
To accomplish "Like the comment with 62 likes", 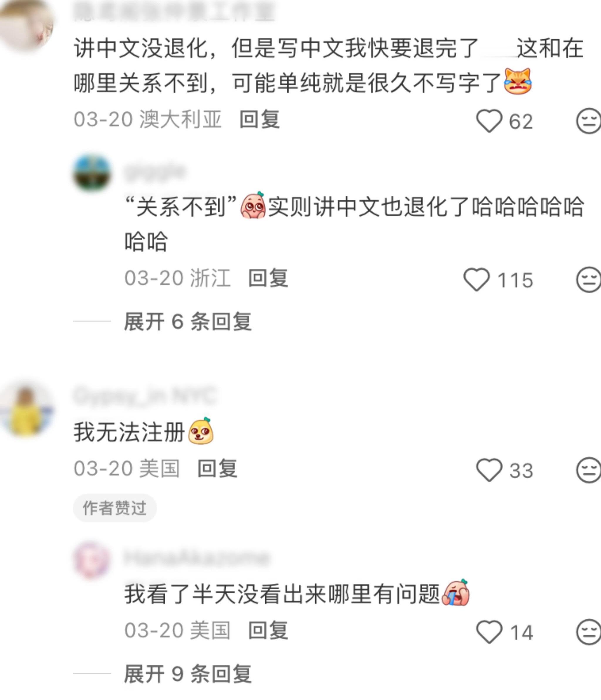I will 489,121.
